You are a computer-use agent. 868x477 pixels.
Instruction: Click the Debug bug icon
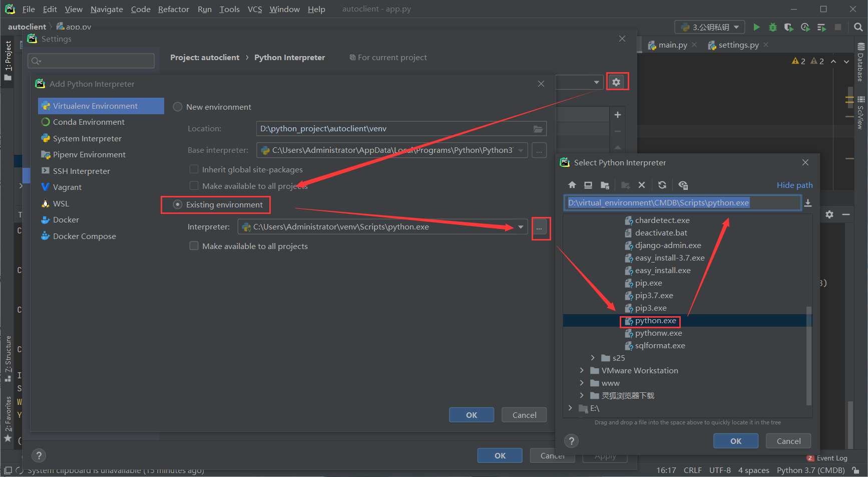pyautogui.click(x=773, y=27)
